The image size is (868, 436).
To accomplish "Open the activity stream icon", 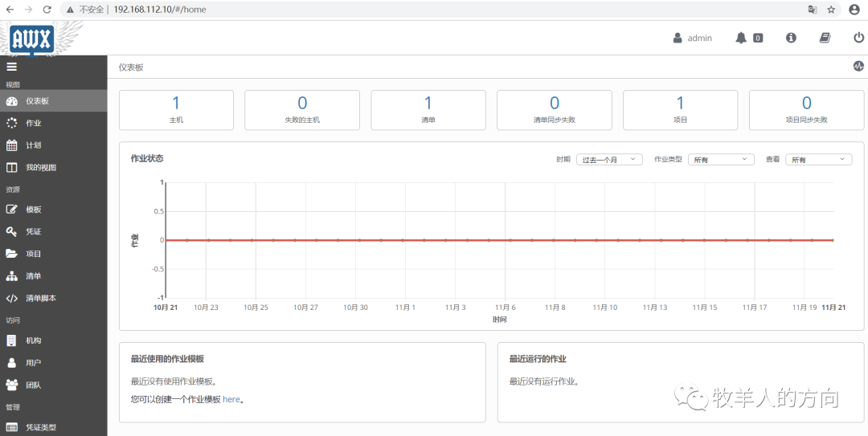I will pos(858,67).
